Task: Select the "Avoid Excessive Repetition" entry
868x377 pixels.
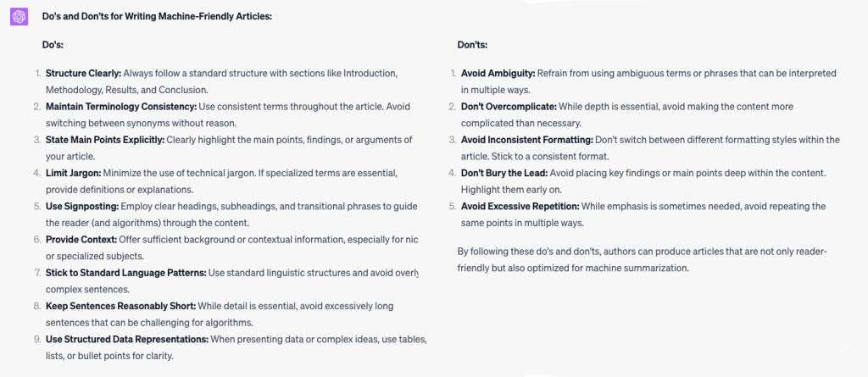Action: 520,206
